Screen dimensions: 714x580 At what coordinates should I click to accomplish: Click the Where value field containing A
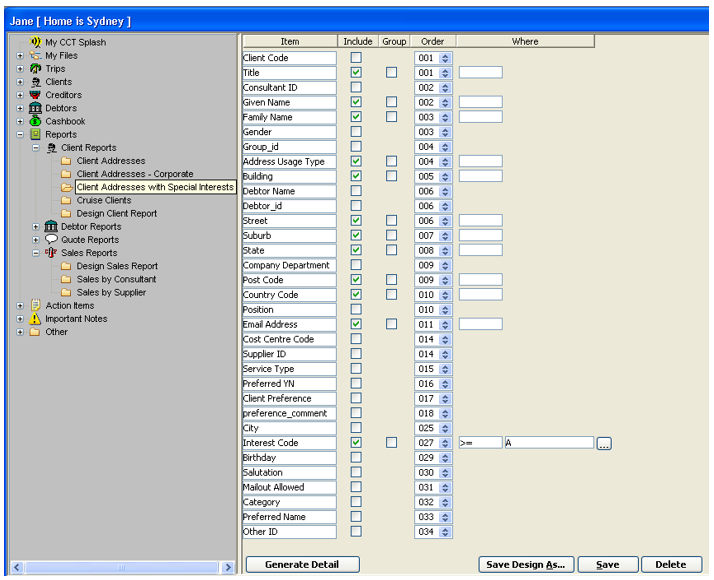[x=549, y=443]
